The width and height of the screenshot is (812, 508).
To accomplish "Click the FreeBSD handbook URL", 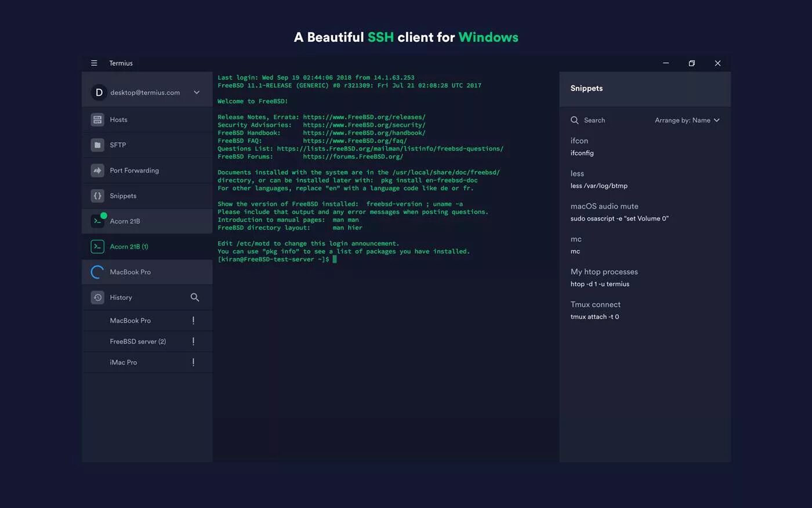I will [364, 133].
